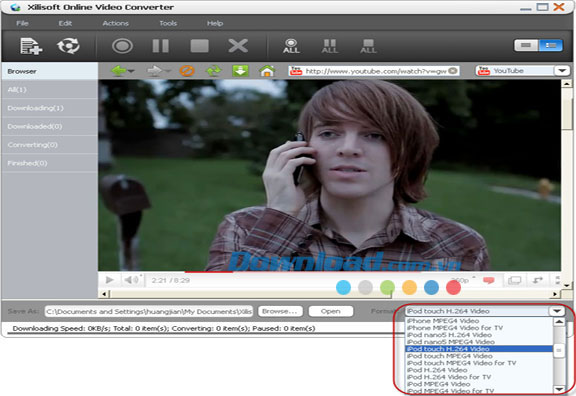Clear the URL with the x button

coord(453,71)
